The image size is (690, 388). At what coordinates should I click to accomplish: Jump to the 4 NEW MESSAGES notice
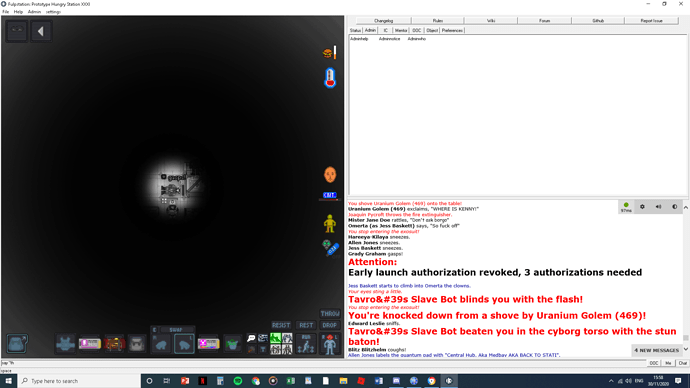point(657,350)
